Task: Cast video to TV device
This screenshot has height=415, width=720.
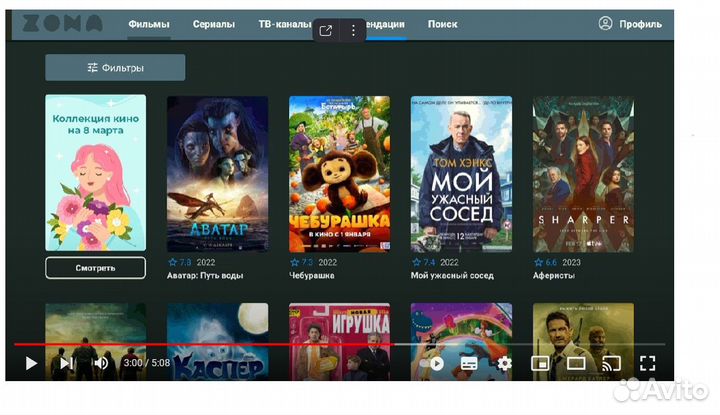Action: (x=611, y=363)
